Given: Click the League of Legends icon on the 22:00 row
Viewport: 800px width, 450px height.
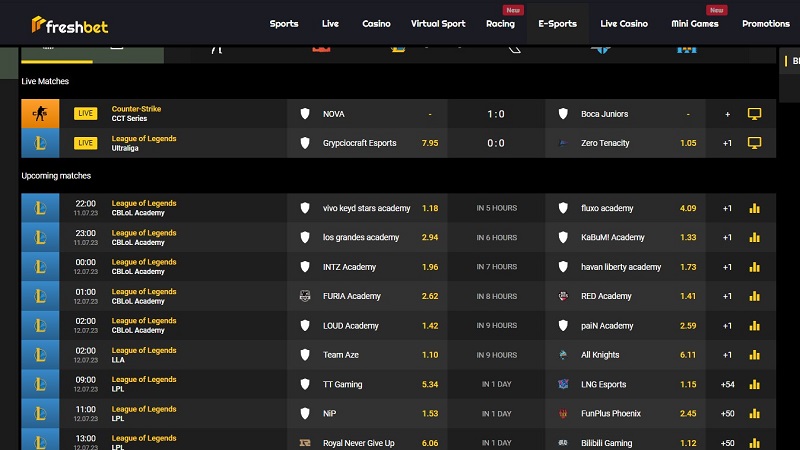Looking at the screenshot, I should [x=40, y=208].
